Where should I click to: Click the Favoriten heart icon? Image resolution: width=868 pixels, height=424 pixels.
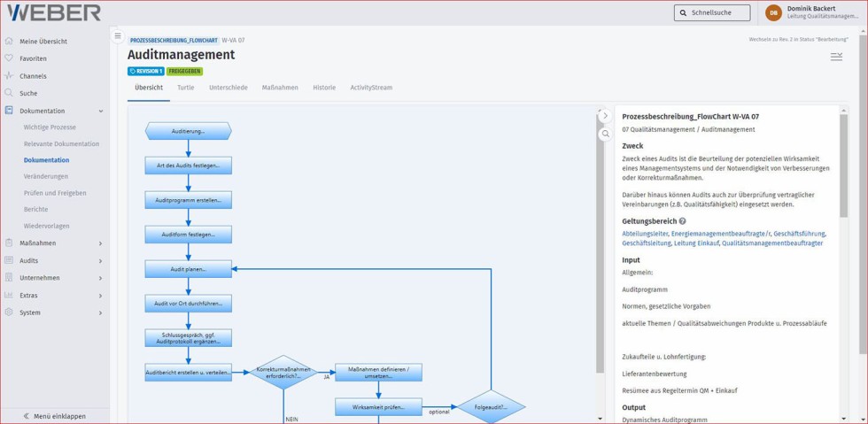tap(9, 58)
